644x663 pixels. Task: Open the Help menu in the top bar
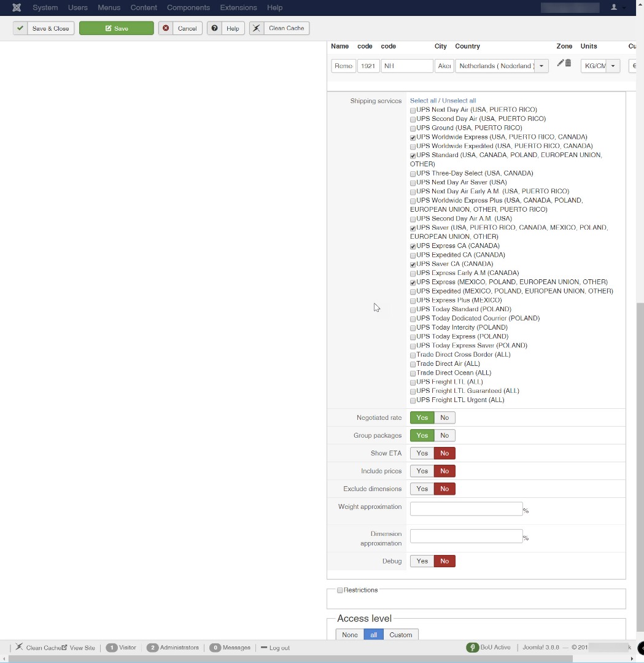pyautogui.click(x=275, y=7)
